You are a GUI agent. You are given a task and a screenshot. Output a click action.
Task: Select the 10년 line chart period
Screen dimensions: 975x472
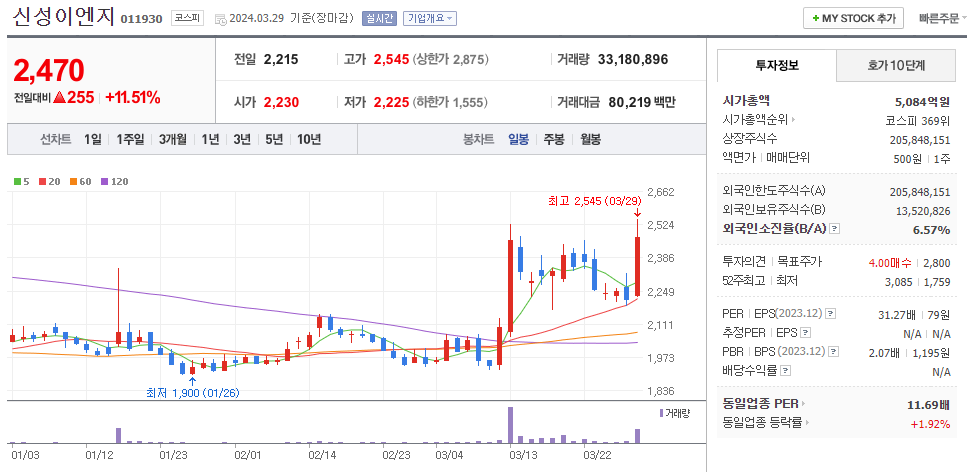click(309, 139)
